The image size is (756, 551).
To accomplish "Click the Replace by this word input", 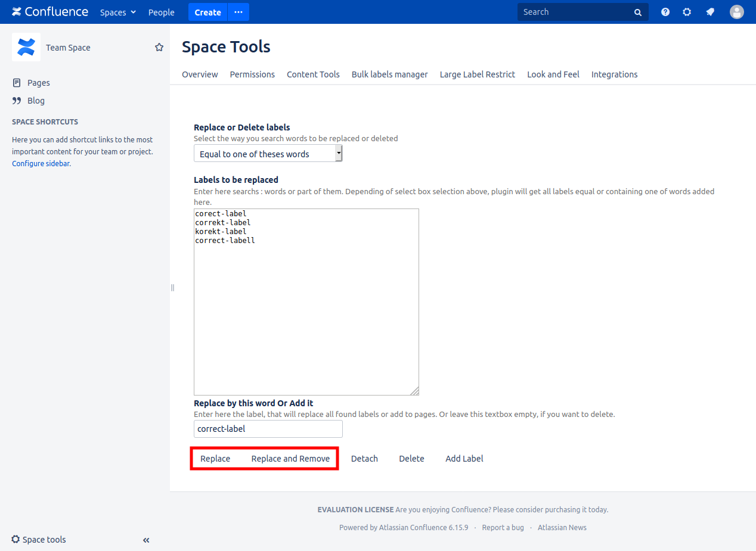I will point(268,429).
